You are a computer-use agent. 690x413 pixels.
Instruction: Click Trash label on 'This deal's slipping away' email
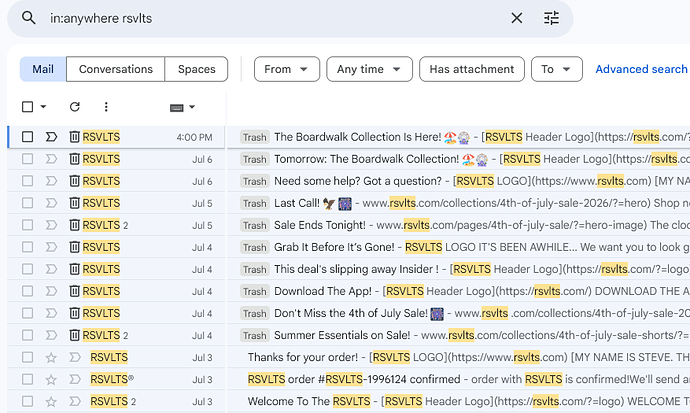coord(254,269)
